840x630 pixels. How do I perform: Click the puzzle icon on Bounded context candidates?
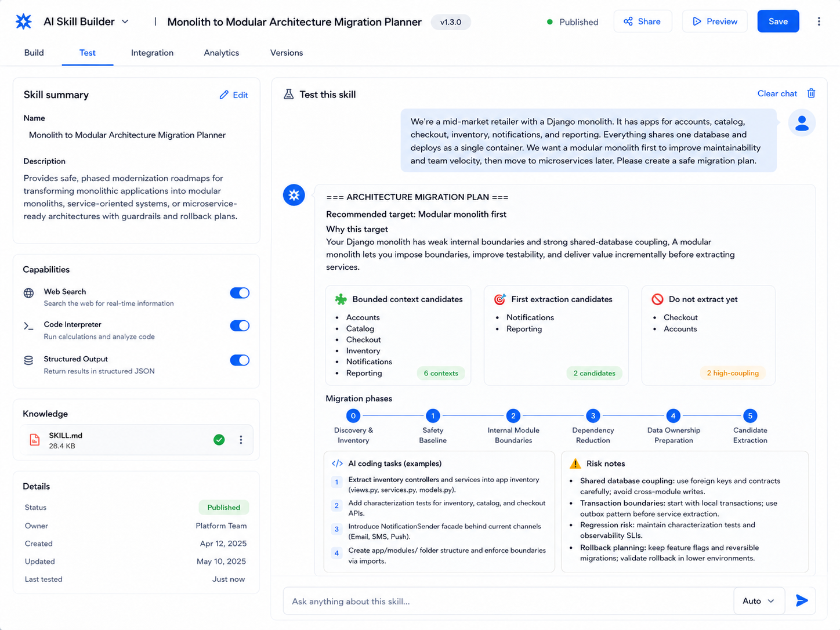341,299
